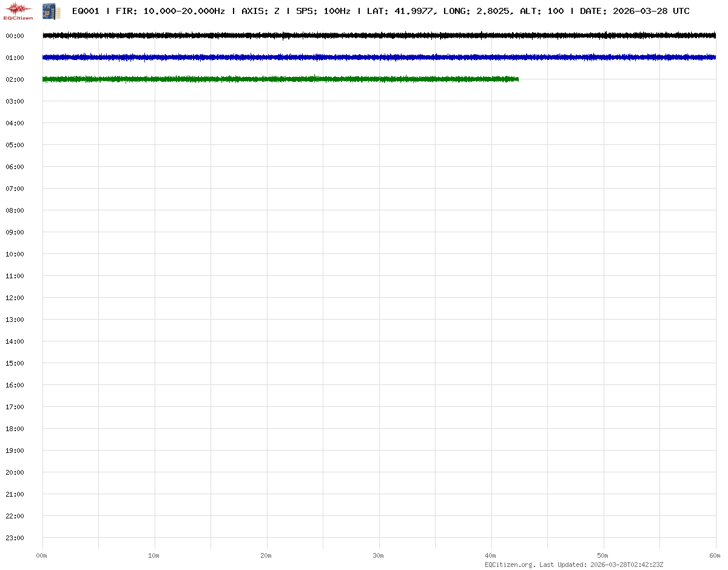This screenshot has width=728, height=570.
Task: Click the EQ001 station ID label
Action: click(x=86, y=11)
